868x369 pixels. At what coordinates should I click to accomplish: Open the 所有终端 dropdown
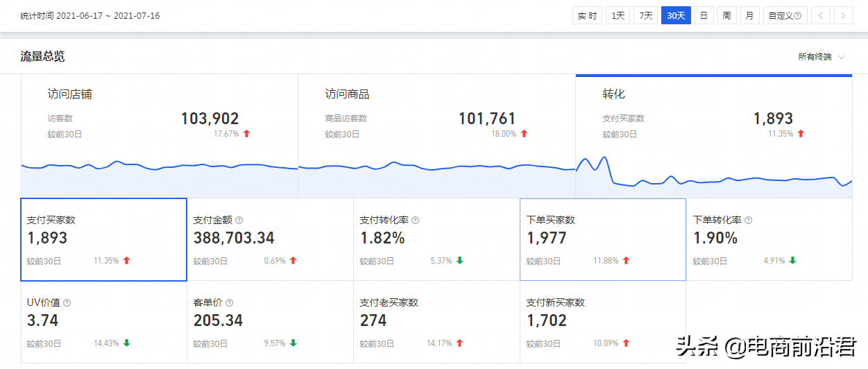click(822, 57)
